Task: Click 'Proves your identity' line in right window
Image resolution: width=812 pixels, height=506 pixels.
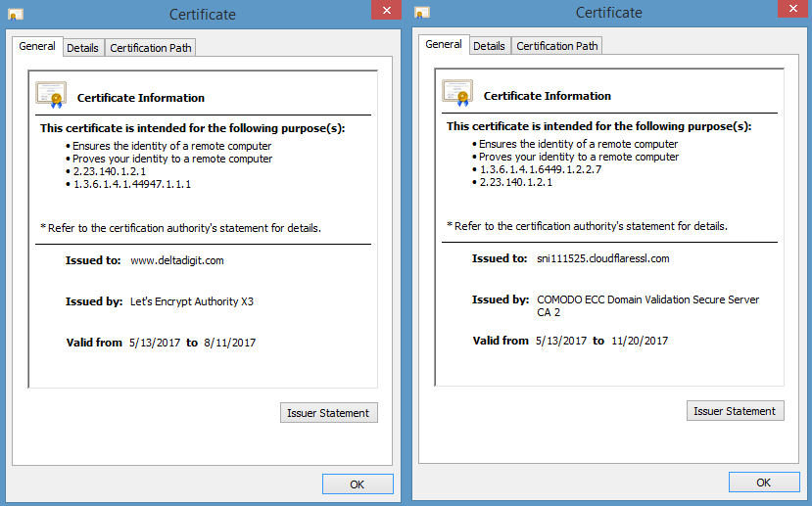Action: 579,157
